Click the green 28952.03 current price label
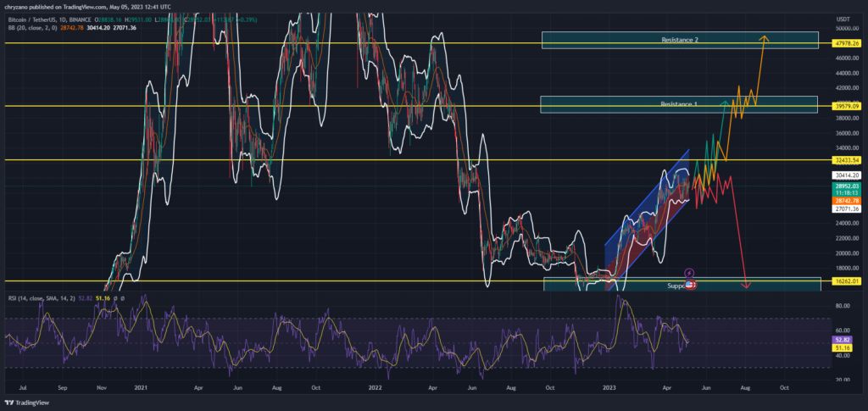This screenshot has width=868, height=411. coord(846,187)
